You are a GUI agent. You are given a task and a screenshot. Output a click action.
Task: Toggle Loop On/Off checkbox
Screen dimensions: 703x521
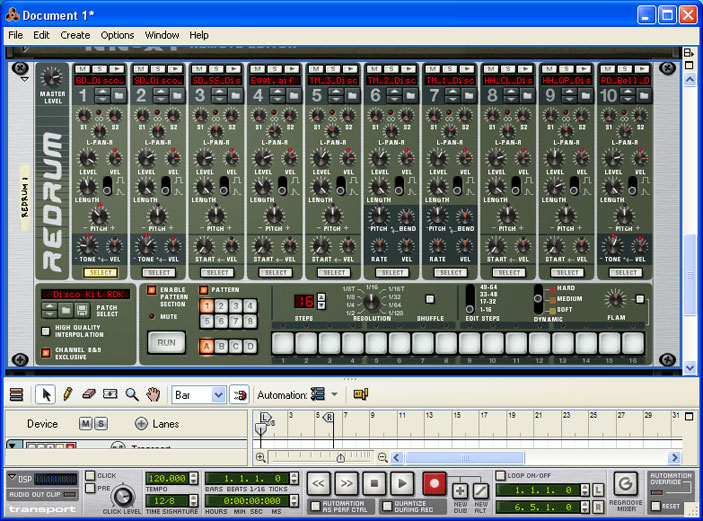point(500,475)
